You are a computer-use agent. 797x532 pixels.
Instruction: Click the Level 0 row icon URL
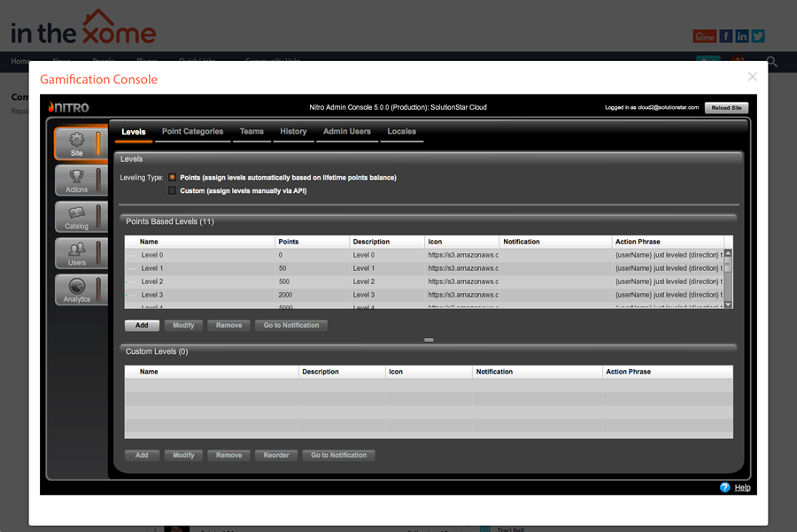[x=463, y=255]
